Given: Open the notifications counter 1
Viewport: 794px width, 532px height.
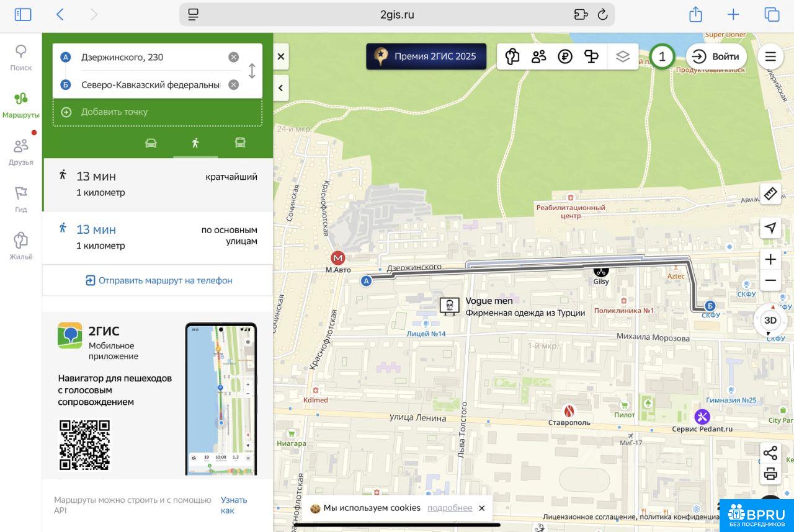Looking at the screenshot, I should click(662, 56).
